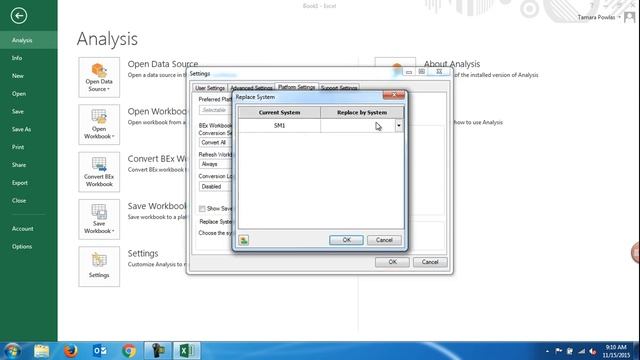The image size is (640, 360).
Task: Click the About Analysis heading
Action: coord(452,64)
